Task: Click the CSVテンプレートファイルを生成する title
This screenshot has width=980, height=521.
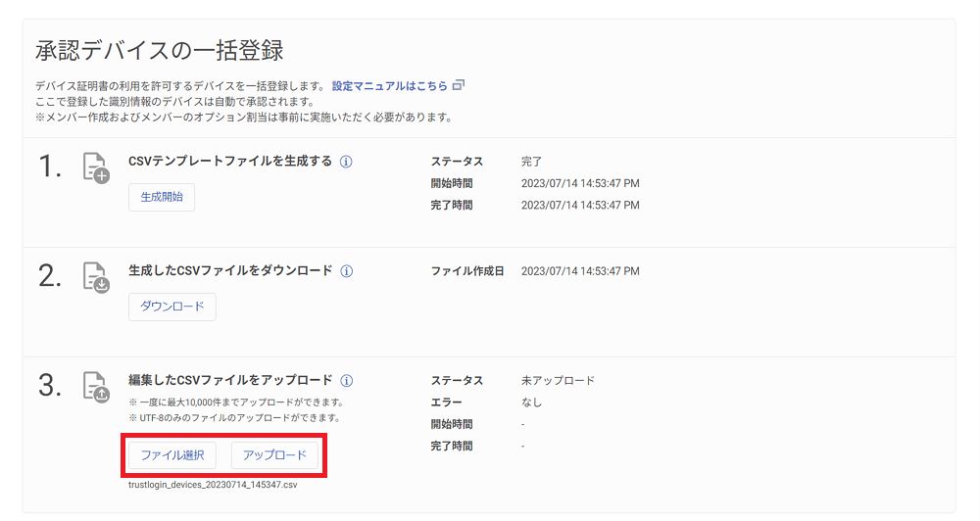Action: point(230,162)
